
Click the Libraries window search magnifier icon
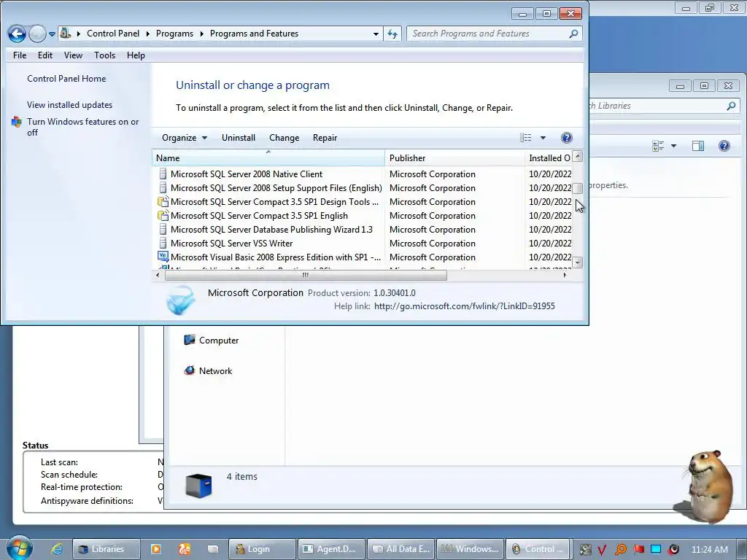pos(731,106)
